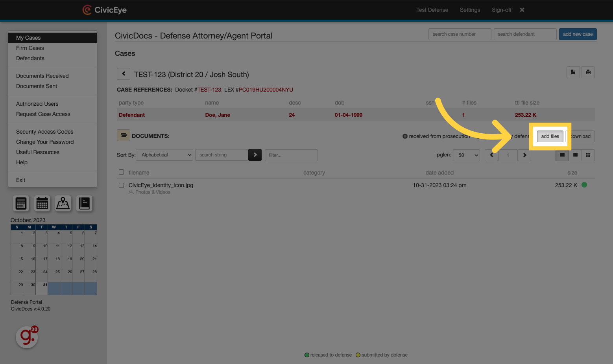The height and width of the screenshot is (364, 613).
Task: Select the received from prosecution radio
Action: [405, 136]
